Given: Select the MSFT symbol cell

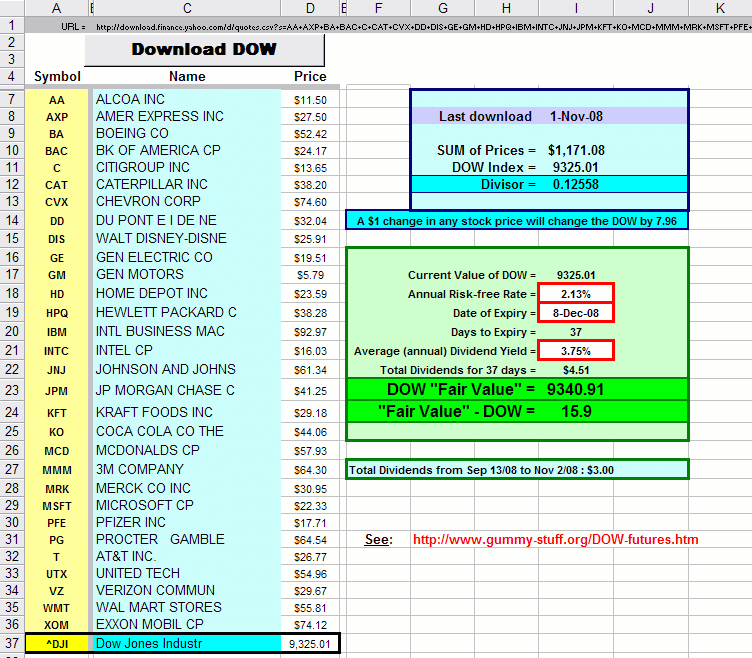Looking at the screenshot, I should [x=57, y=506].
